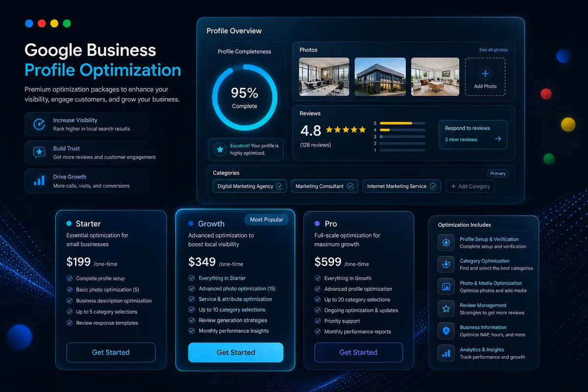Click the (128 reviews) count

(315, 145)
